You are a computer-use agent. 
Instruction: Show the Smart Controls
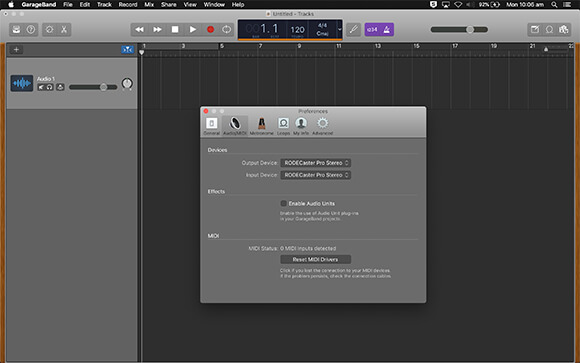[x=49, y=30]
